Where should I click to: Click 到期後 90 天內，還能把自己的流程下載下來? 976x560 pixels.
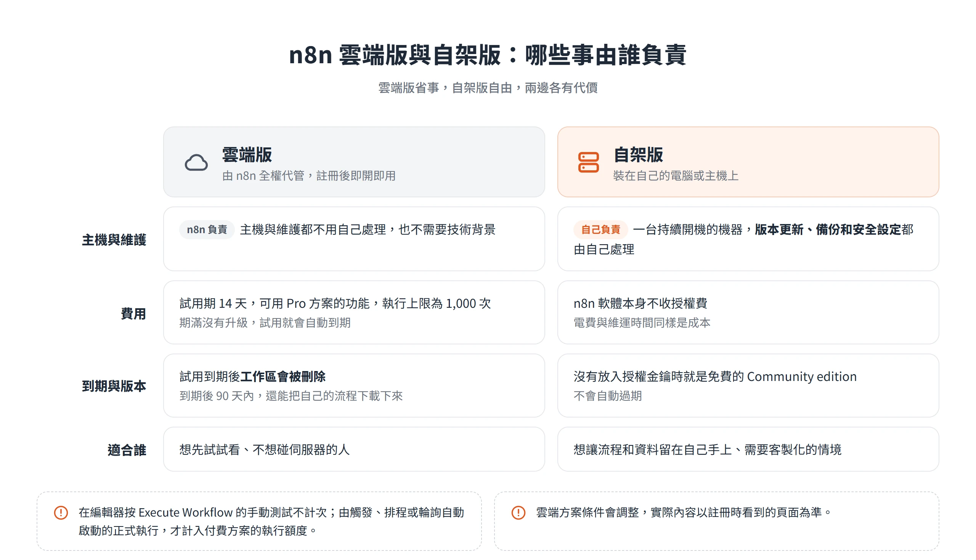[x=291, y=396]
